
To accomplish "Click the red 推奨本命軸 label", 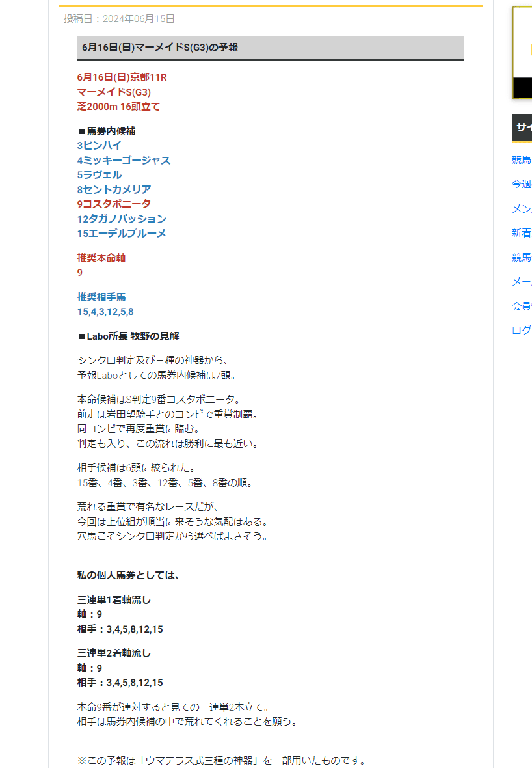I will pyautogui.click(x=101, y=258).
